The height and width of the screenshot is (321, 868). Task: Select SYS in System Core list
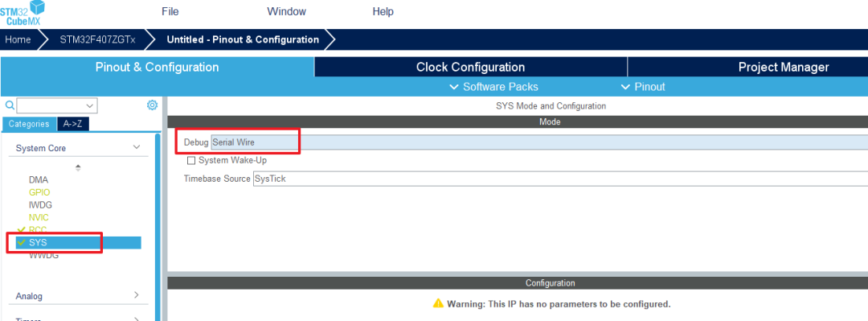[x=77, y=242]
